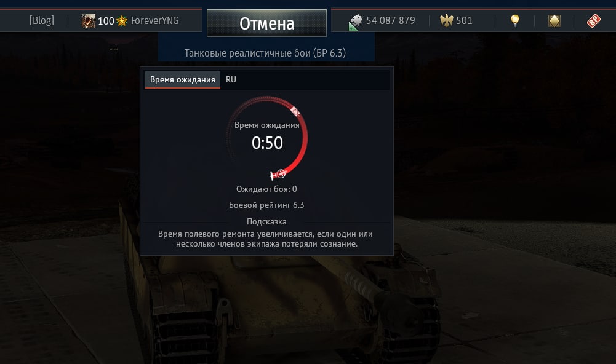616x364 pixels.
Task: Click the Silver Lions currency icon
Action: 356,22
